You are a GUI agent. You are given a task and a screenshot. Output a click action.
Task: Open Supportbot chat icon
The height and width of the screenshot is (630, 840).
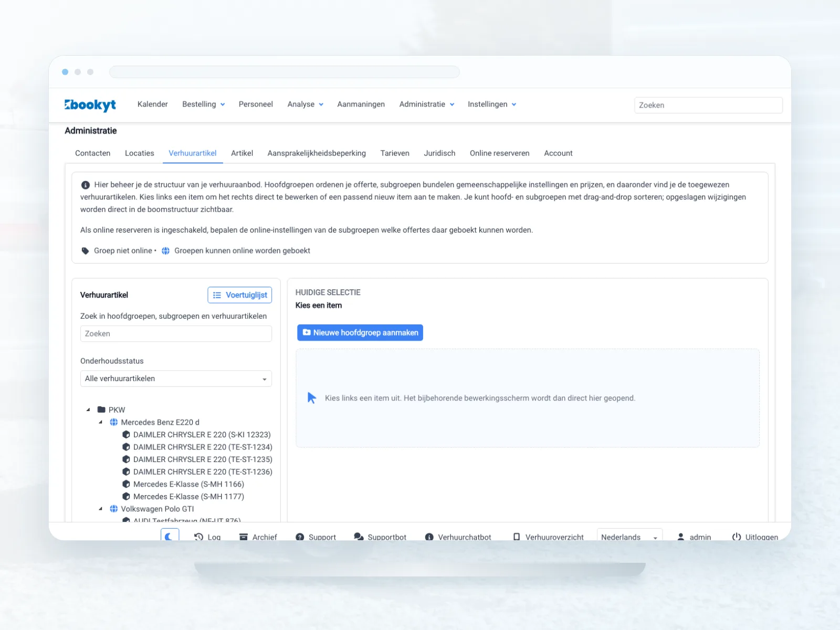pos(359,537)
